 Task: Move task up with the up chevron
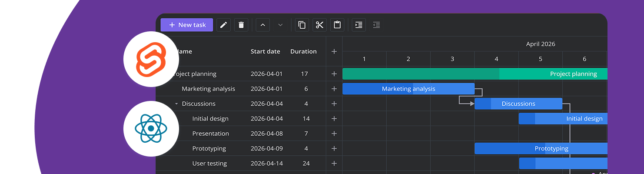point(262,25)
